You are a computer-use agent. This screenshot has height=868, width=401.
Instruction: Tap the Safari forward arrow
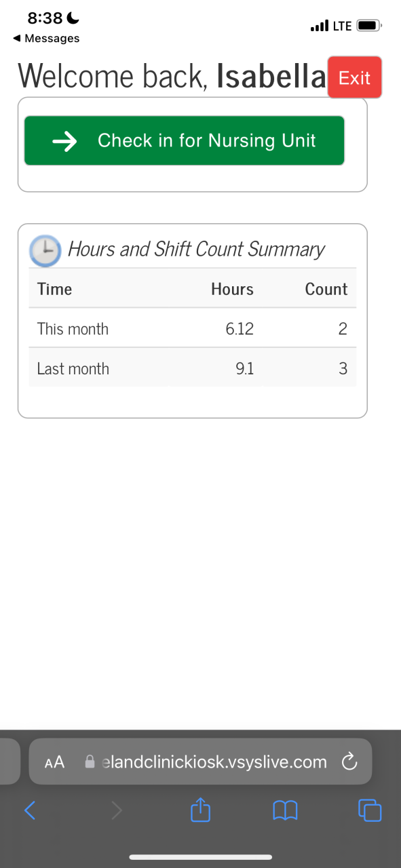coord(117,810)
